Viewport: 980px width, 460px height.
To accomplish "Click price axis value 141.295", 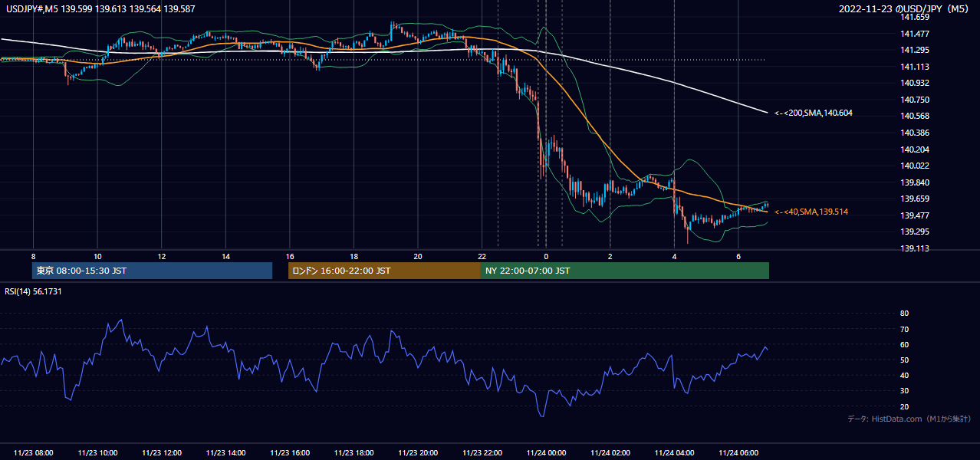I will tap(916, 50).
